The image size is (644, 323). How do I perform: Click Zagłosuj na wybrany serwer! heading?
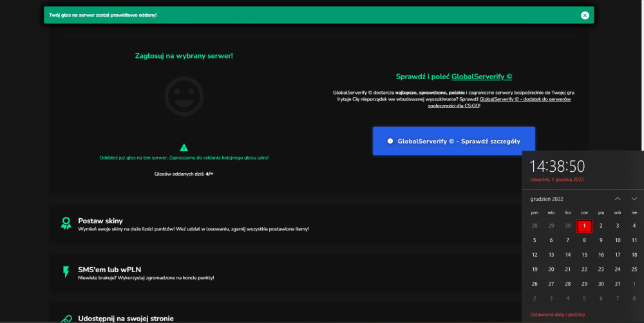(184, 56)
